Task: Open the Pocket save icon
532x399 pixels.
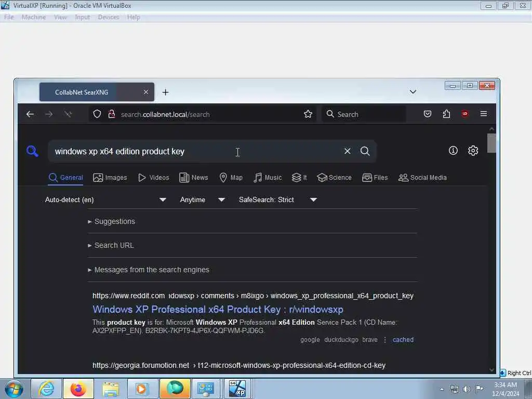Action: [428, 114]
